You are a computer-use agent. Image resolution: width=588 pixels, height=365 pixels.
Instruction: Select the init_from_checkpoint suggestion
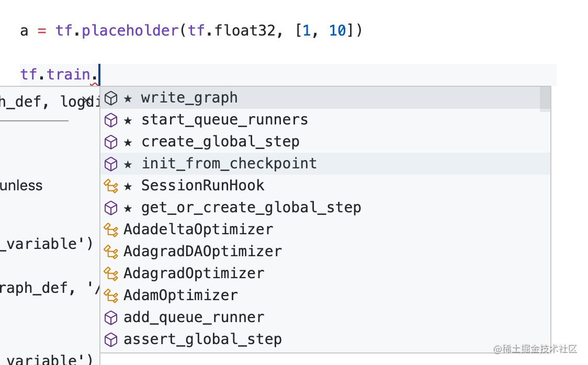229,164
